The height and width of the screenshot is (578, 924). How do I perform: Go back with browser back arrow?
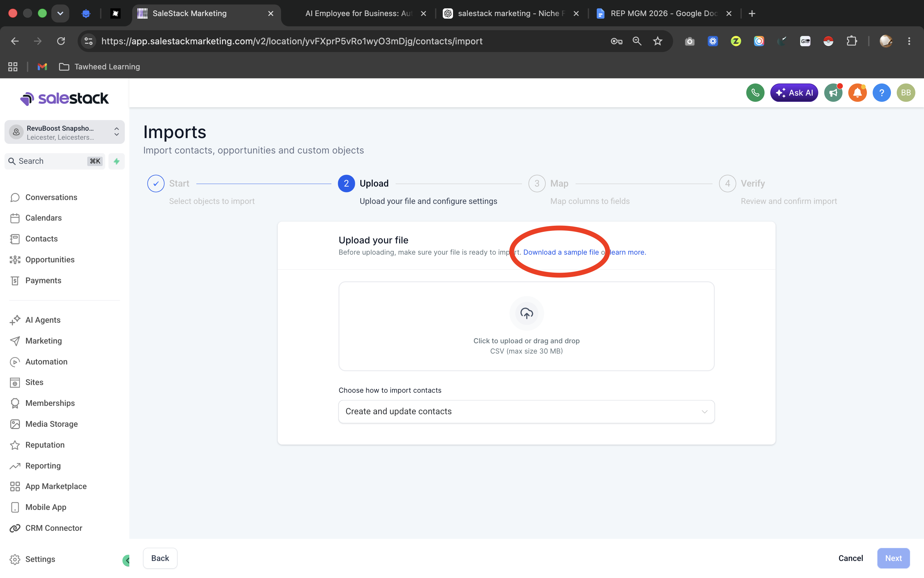click(x=14, y=41)
